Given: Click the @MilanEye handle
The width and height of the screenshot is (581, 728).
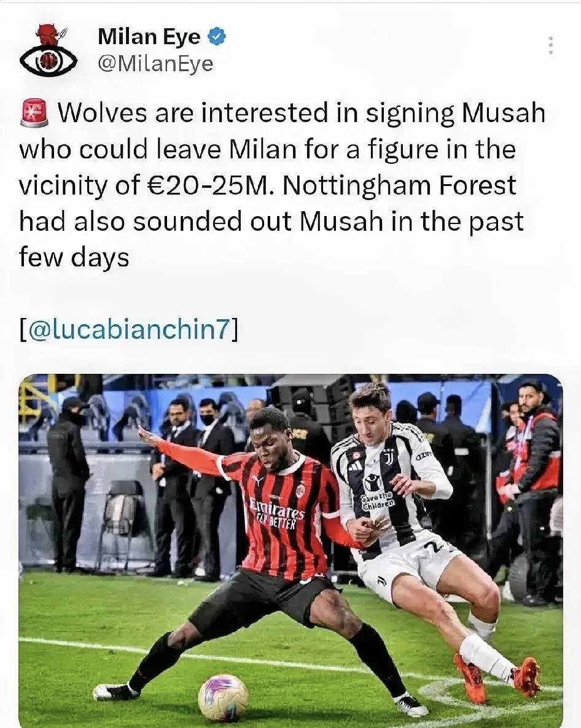Looking at the screenshot, I should (155, 64).
